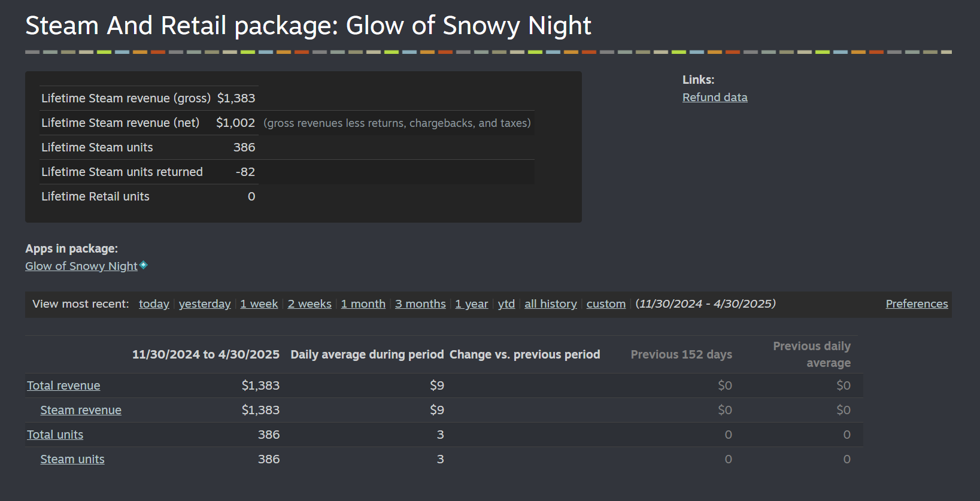Click the diamond icon beside Glow of Snowy Night

pyautogui.click(x=144, y=265)
